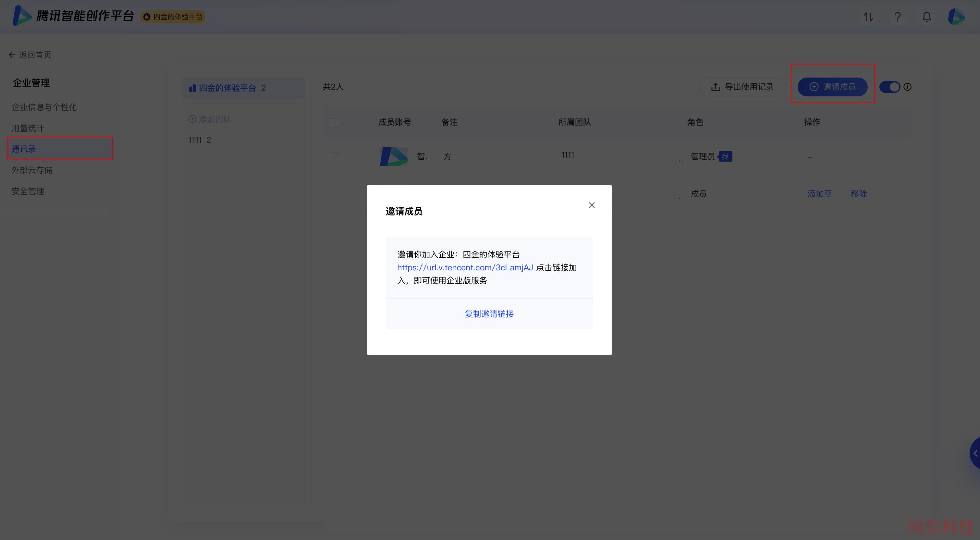Select team 1111 in team list

(x=200, y=140)
